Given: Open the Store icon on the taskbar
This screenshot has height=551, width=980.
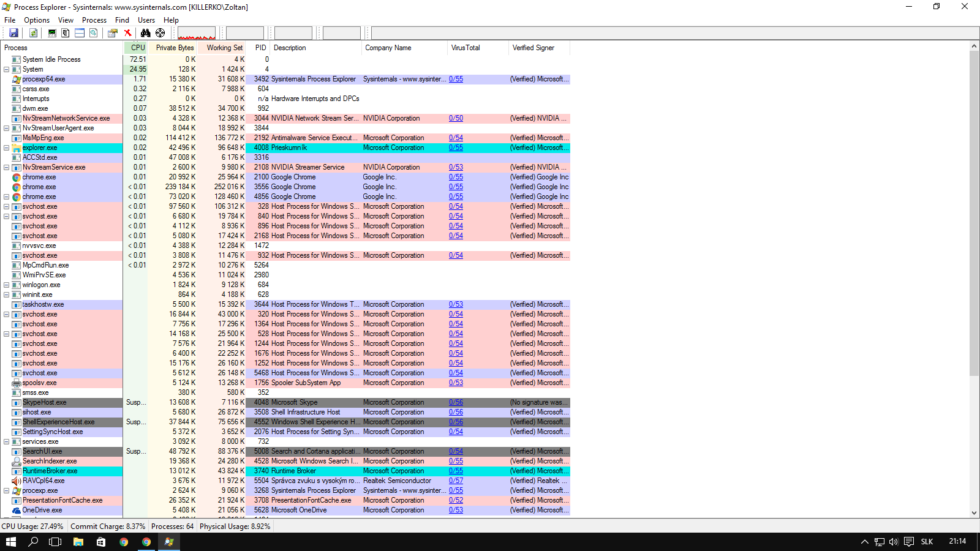Looking at the screenshot, I should [x=101, y=542].
